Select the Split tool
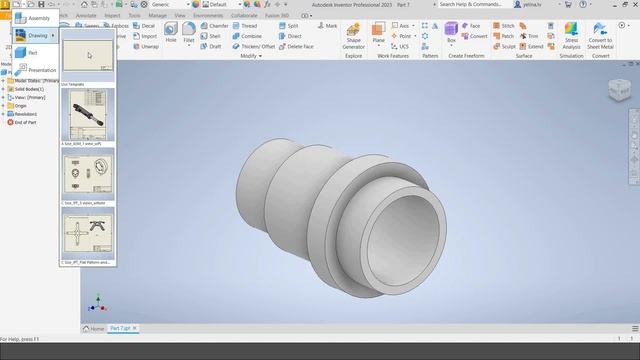This screenshot has width=640, height=360. click(x=289, y=26)
